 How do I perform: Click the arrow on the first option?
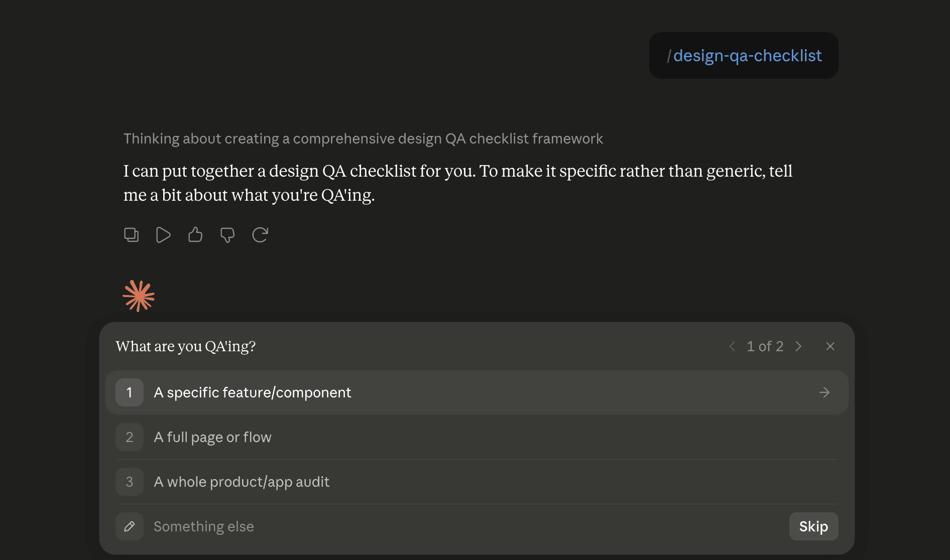coord(824,392)
